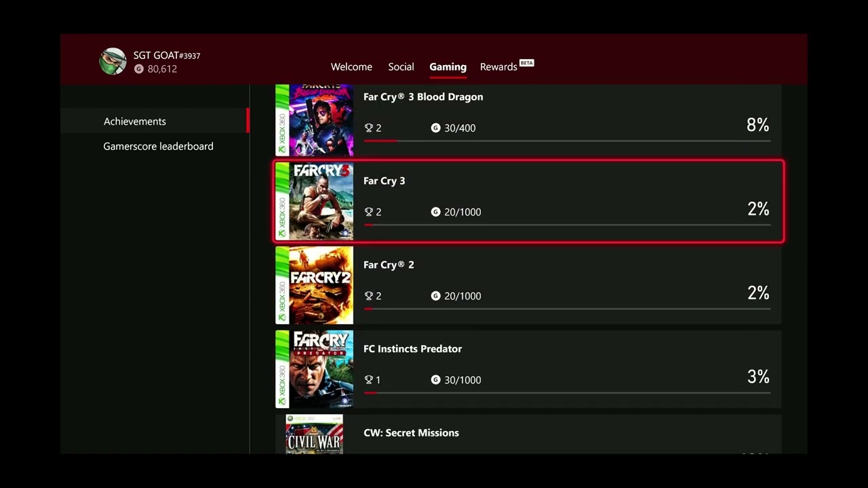
Task: Click the FC Instincts Predator progress bar
Action: click(x=567, y=392)
